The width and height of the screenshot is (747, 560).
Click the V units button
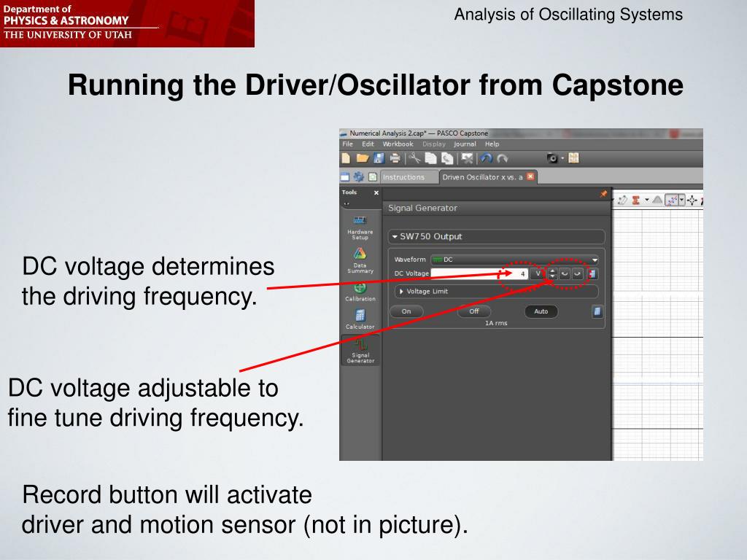(538, 274)
